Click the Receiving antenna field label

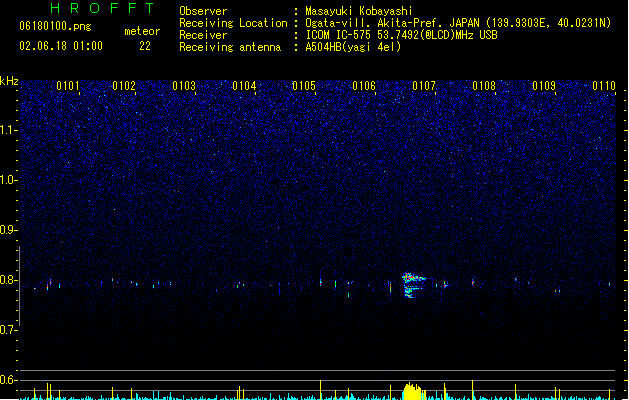[x=230, y=47]
